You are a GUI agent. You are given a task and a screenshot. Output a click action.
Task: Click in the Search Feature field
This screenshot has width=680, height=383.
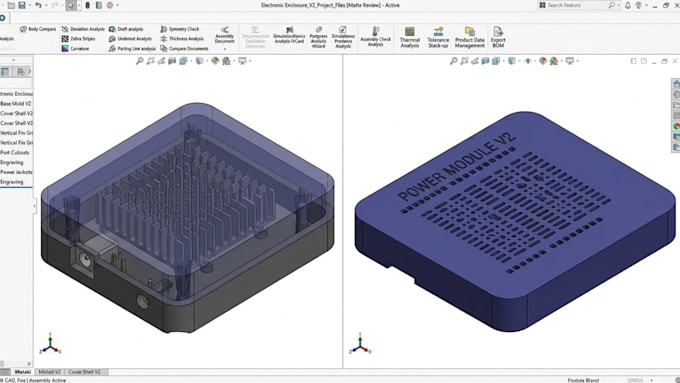click(x=572, y=5)
